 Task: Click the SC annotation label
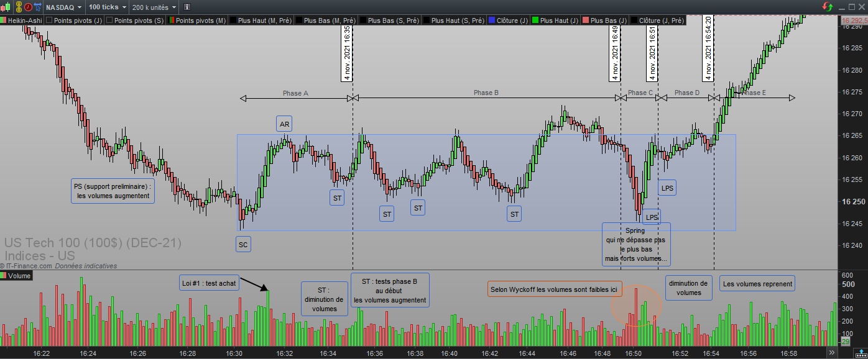point(243,244)
